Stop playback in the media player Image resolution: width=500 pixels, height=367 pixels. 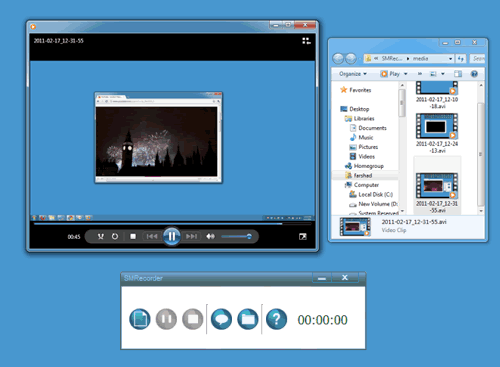[x=133, y=236]
